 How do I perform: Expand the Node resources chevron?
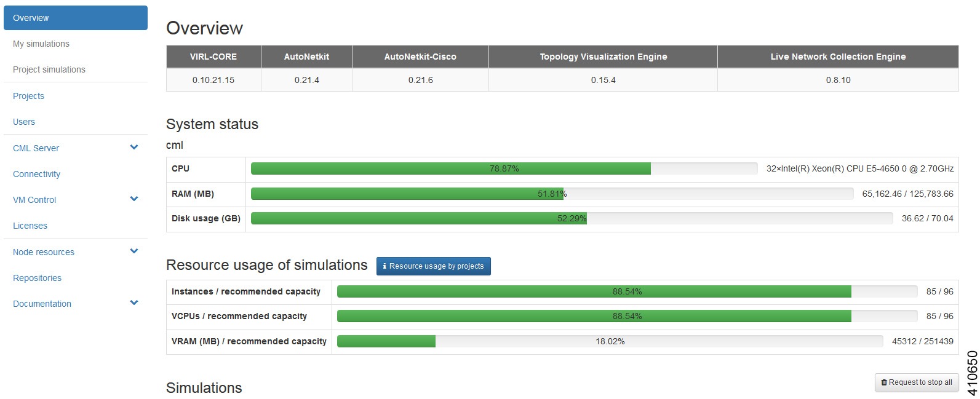point(134,251)
